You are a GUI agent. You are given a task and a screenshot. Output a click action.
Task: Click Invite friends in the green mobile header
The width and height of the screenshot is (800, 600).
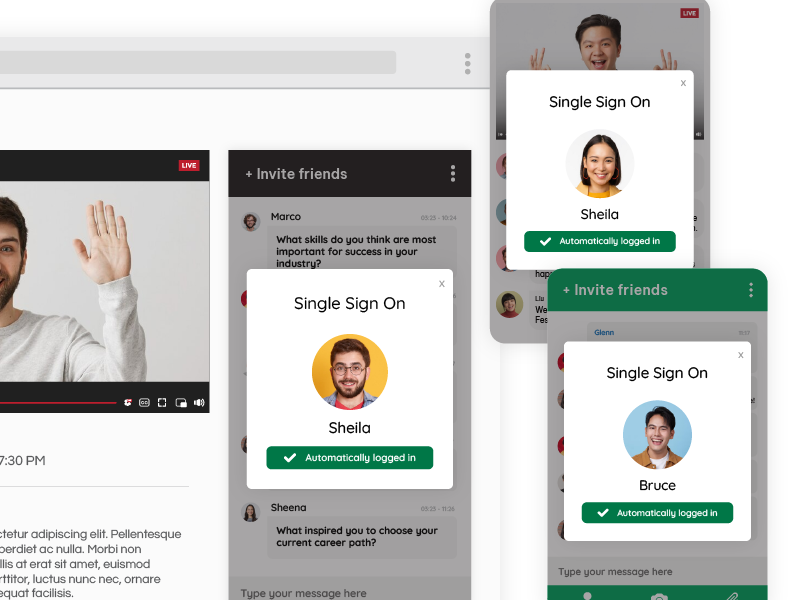615,290
